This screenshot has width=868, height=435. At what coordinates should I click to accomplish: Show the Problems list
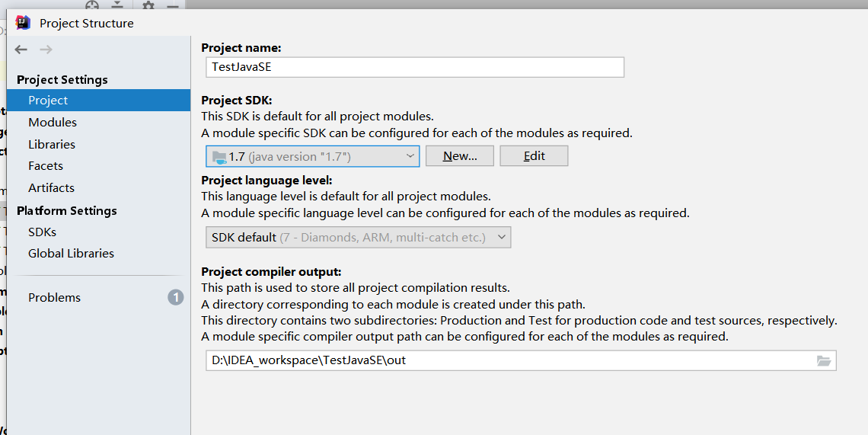[x=54, y=298]
